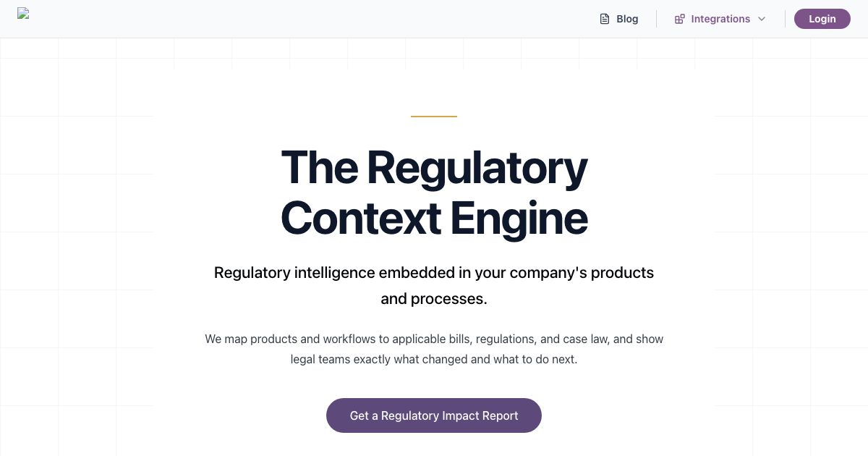This screenshot has height=456, width=868.
Task: Click the separator before the Login button
Action: 785,19
